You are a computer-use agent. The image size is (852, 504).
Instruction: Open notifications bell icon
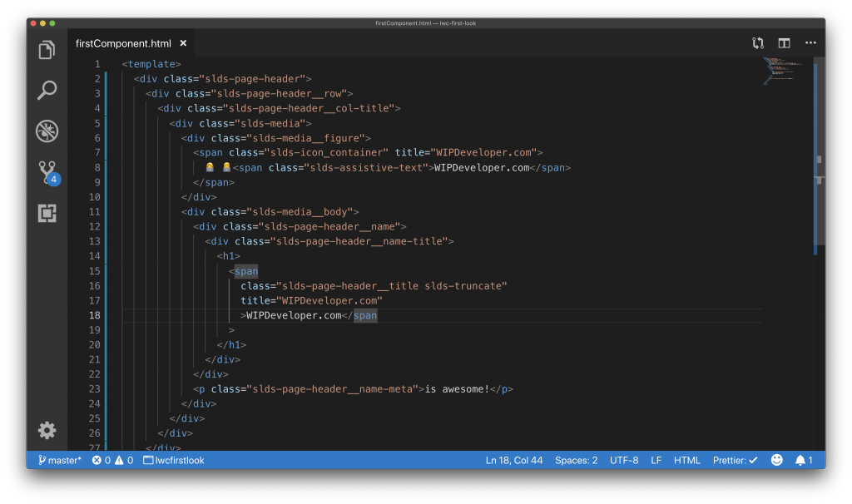click(804, 460)
